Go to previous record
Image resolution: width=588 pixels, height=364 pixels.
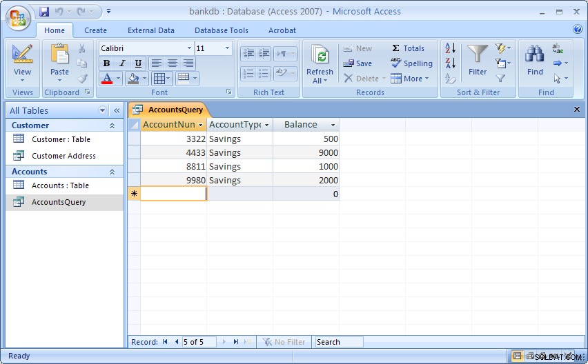tap(177, 341)
